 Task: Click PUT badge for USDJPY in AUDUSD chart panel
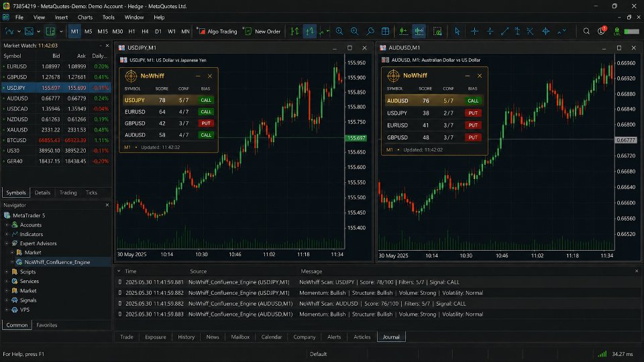[x=473, y=113]
